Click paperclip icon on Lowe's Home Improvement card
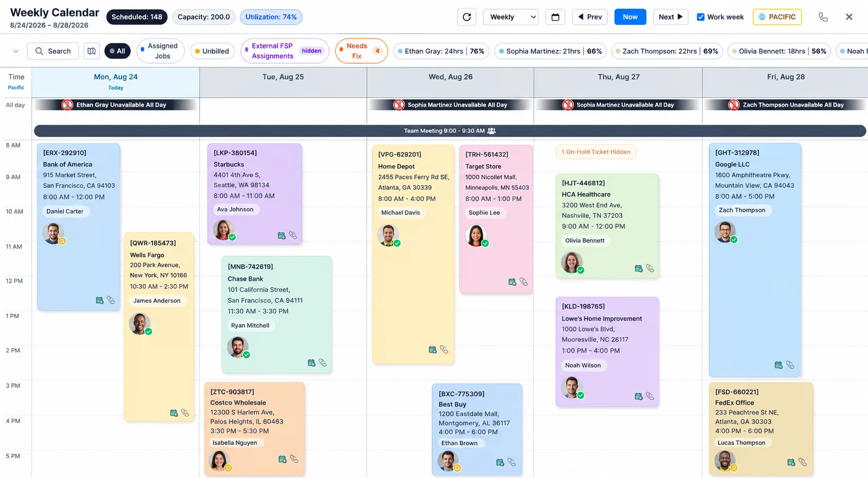Viewport: 868px width, 478px height. tap(650, 396)
